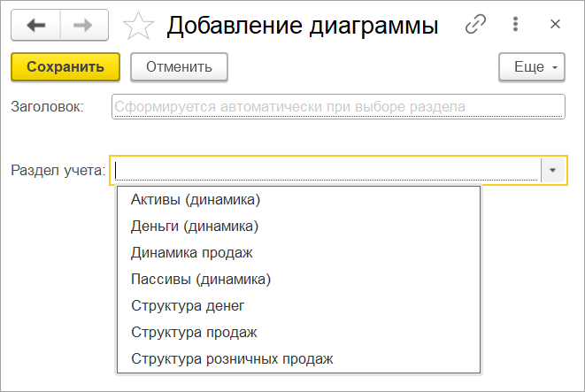Choose Структура денег option
This screenshot has width=585, height=392.
(188, 306)
